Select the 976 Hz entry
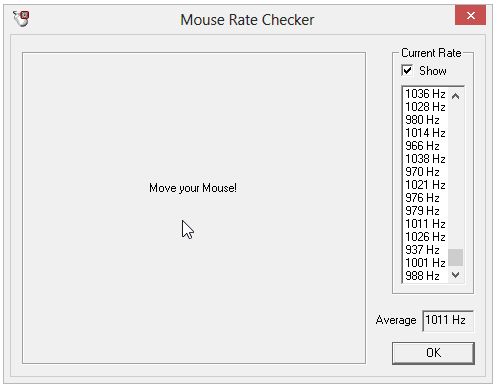498x389 pixels. click(x=425, y=198)
